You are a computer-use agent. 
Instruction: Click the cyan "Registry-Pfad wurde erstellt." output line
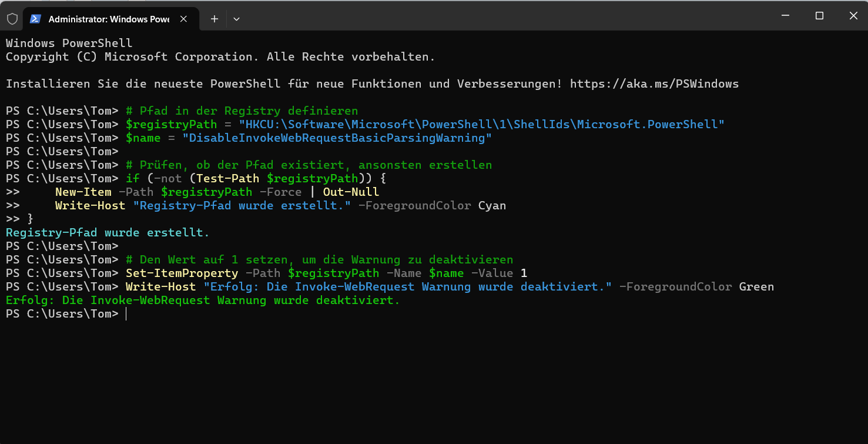108,232
